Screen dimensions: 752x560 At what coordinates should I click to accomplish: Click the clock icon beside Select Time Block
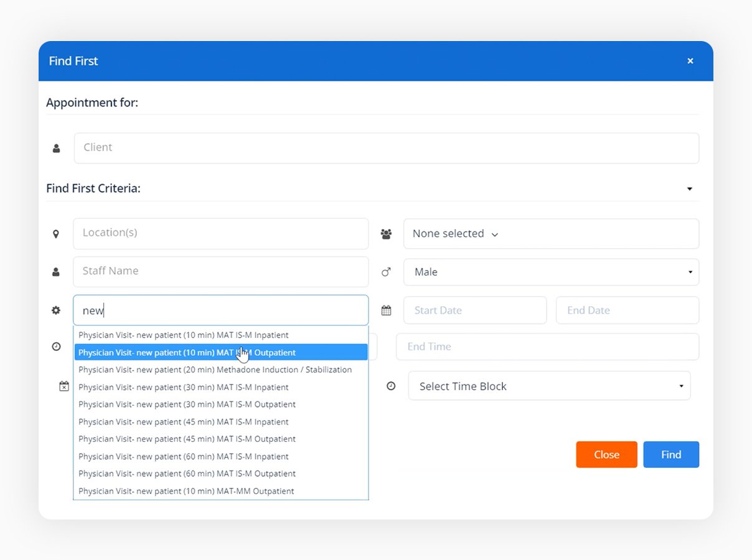391,386
